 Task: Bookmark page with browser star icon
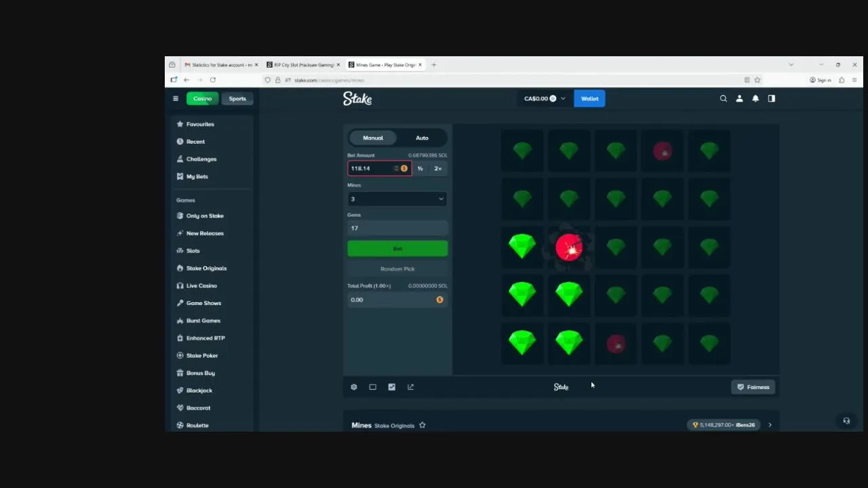pos(757,80)
